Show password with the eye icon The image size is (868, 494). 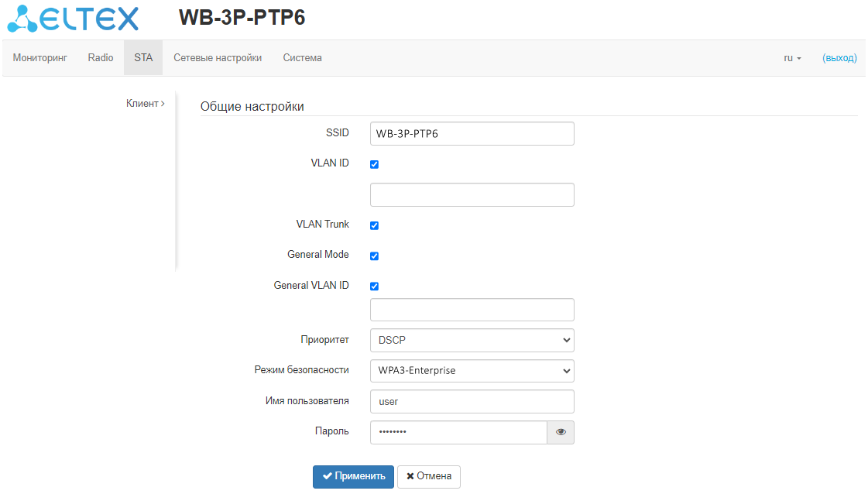[x=561, y=432]
